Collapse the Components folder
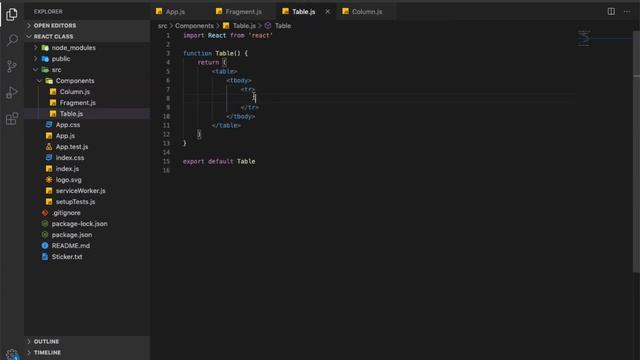The width and height of the screenshot is (640, 360). point(87,81)
